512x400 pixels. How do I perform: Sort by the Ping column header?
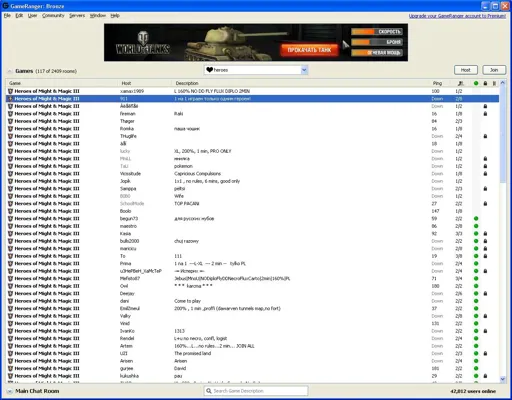pyautogui.click(x=440, y=83)
